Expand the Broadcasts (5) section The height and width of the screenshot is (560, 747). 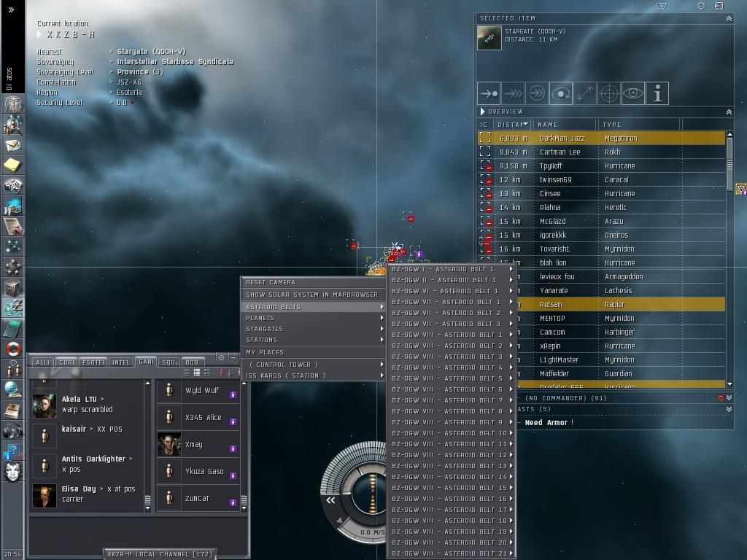[729, 409]
